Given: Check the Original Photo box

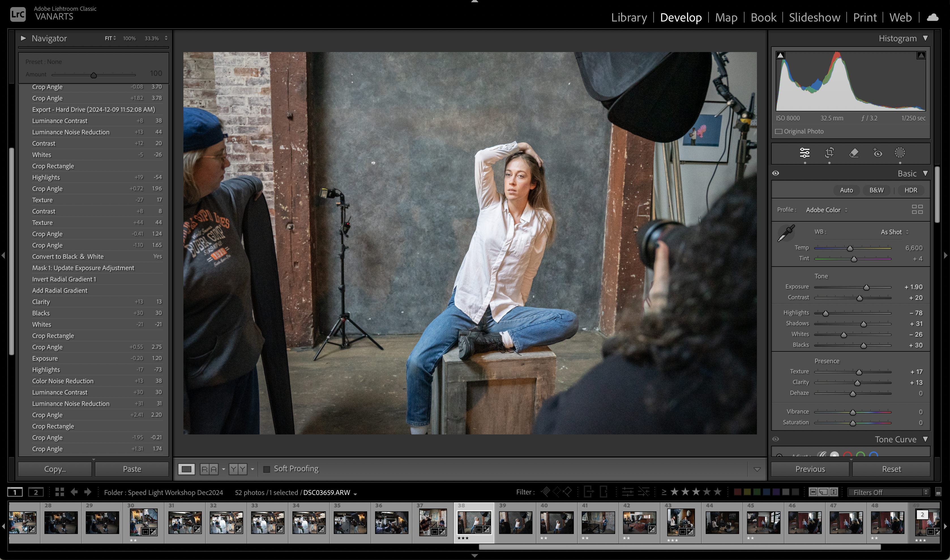Looking at the screenshot, I should tap(779, 132).
